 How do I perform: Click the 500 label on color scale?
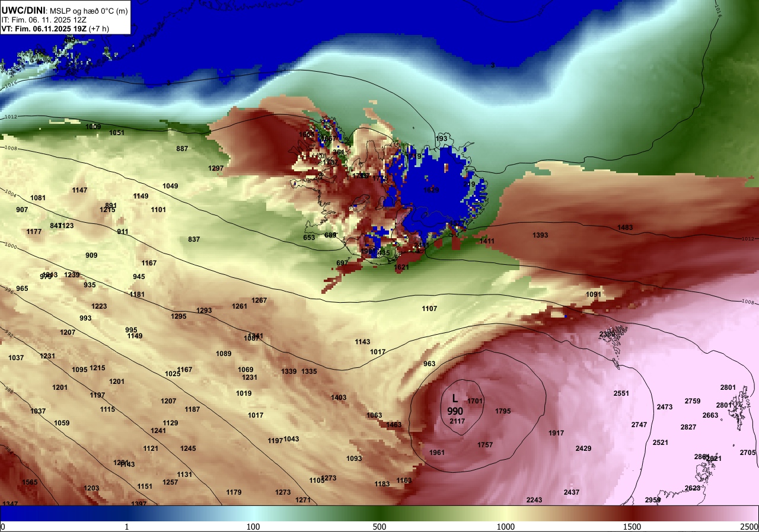click(x=379, y=527)
